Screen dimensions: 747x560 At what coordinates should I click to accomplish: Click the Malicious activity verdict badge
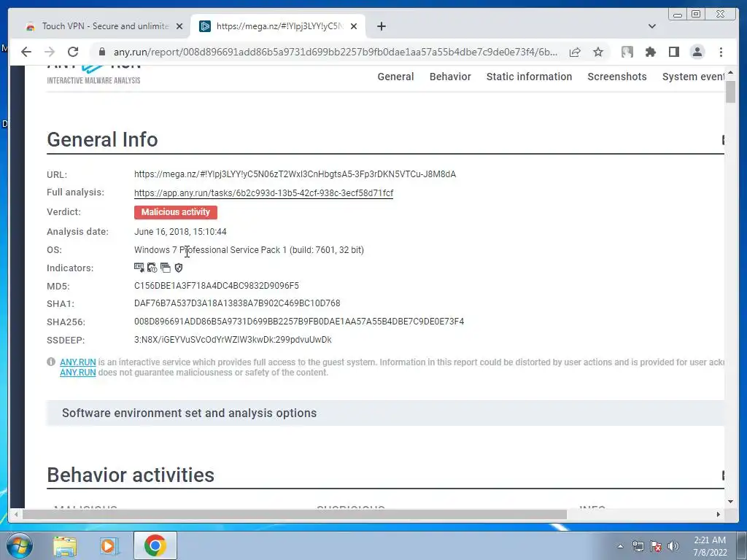[x=175, y=212]
